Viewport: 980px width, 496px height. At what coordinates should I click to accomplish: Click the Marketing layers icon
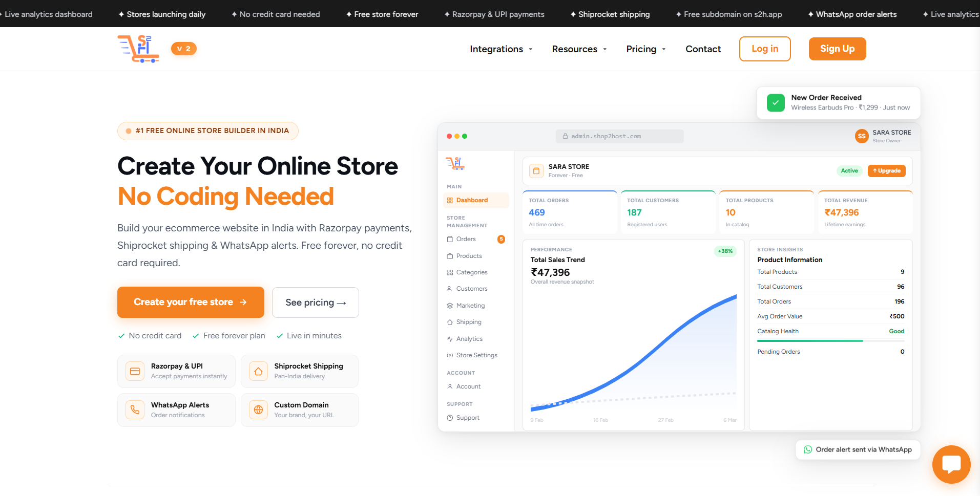[x=450, y=306]
